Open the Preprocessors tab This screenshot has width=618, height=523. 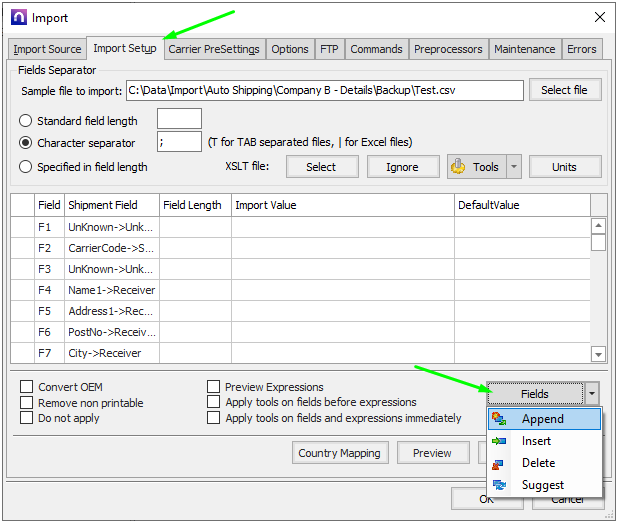click(x=448, y=49)
